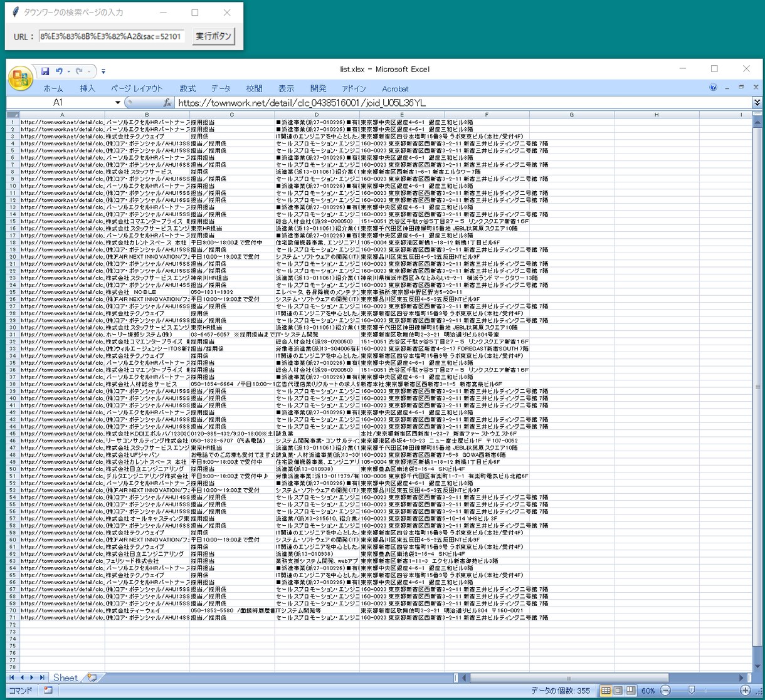765x700 pixels.
Task: Open Acrobat ribbon tab
Action: click(x=395, y=89)
